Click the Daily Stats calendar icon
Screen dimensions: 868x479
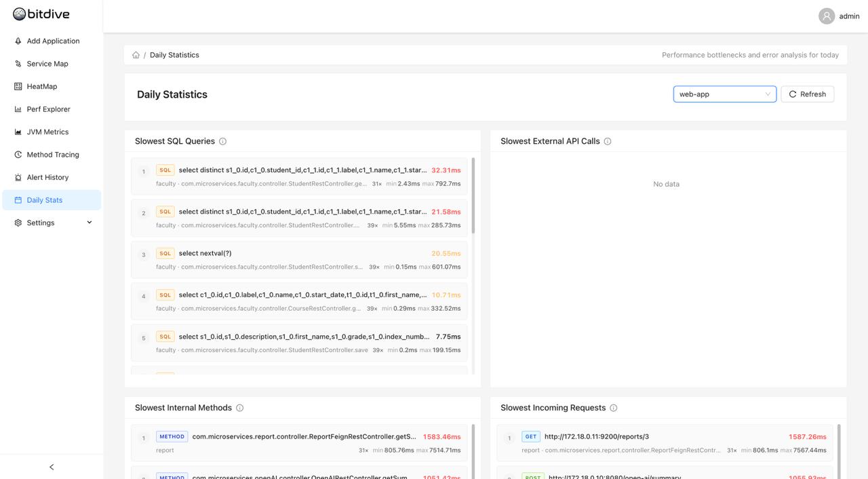pos(18,200)
